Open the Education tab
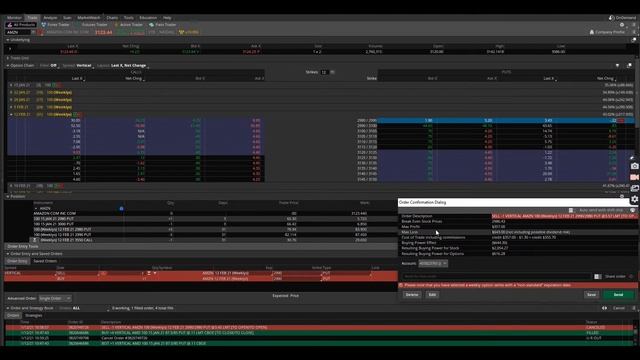 (x=148, y=18)
